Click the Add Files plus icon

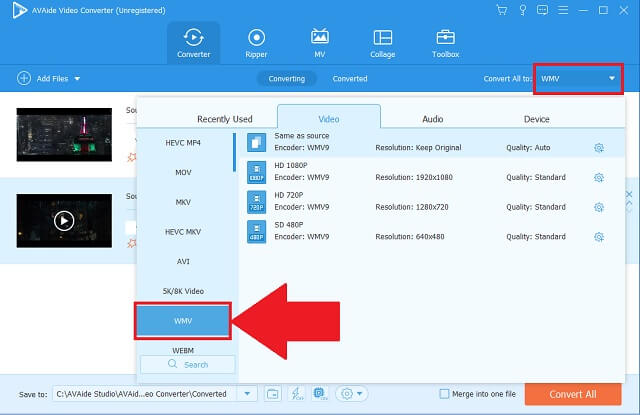(24, 78)
